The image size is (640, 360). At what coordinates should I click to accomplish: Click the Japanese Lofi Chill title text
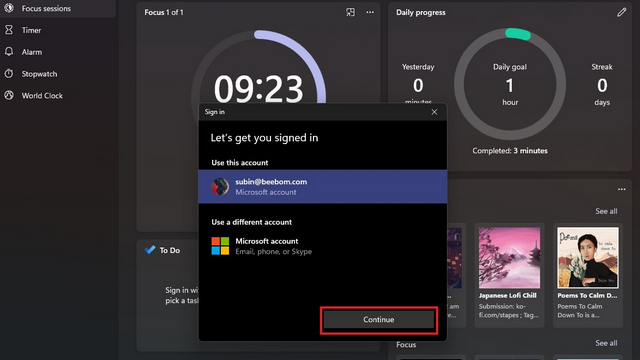tap(508, 295)
